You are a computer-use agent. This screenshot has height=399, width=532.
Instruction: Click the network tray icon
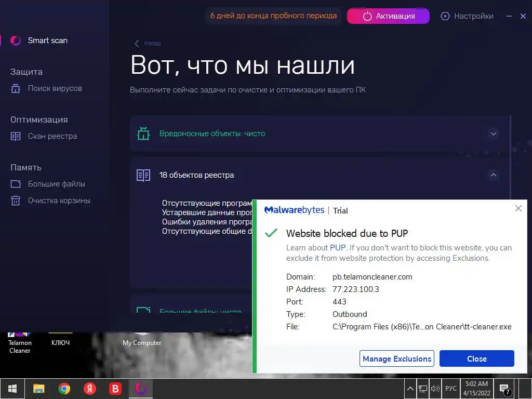pyautogui.click(x=423, y=389)
